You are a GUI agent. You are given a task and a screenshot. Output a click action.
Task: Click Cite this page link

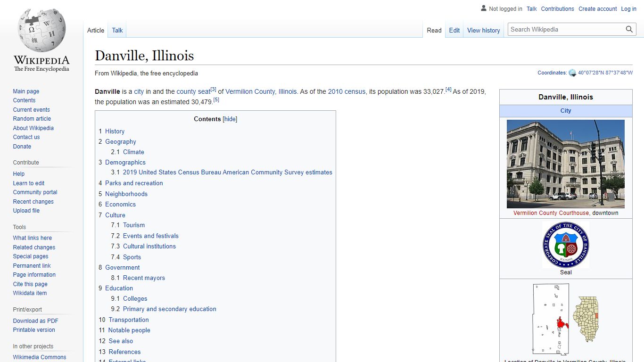pos(30,284)
